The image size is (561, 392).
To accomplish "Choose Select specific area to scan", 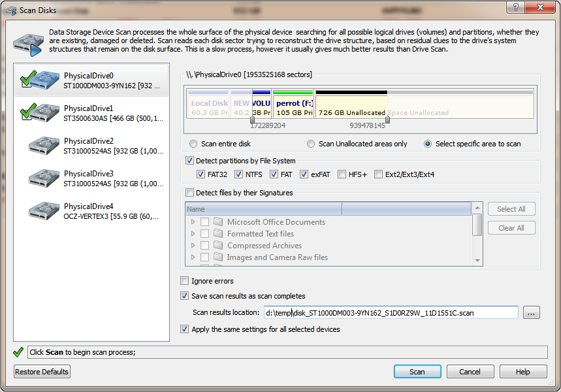I will pyautogui.click(x=428, y=144).
